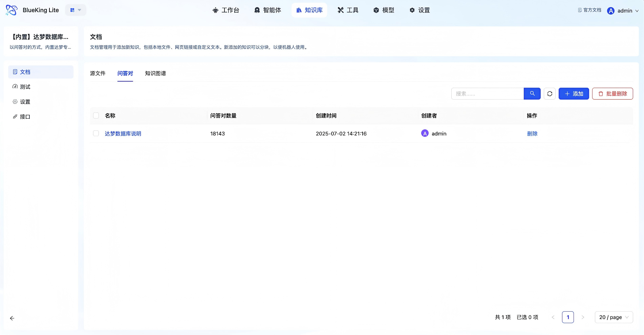Click the admin creator avatar in table row
The width and height of the screenshot is (644, 335).
coord(425,133)
